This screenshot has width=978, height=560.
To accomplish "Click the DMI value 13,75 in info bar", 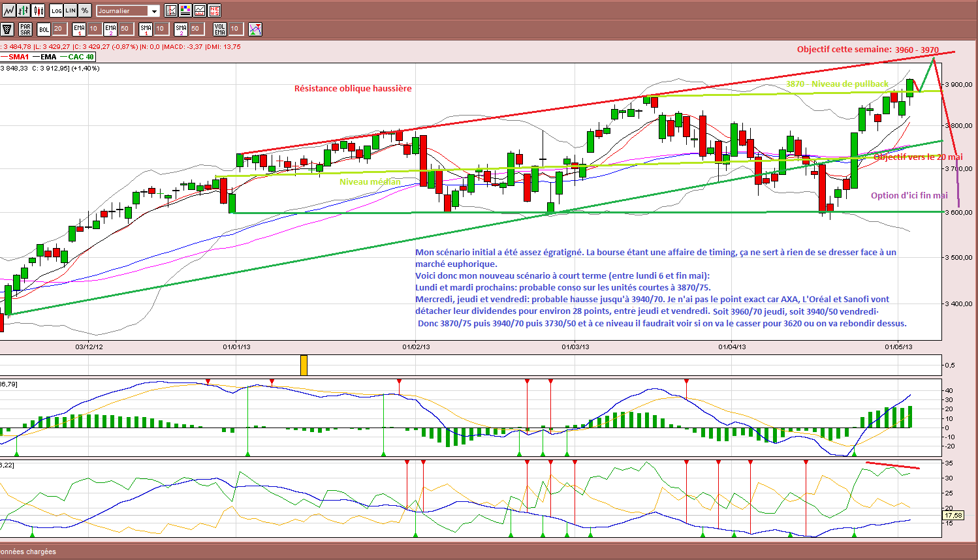I will click(x=223, y=47).
